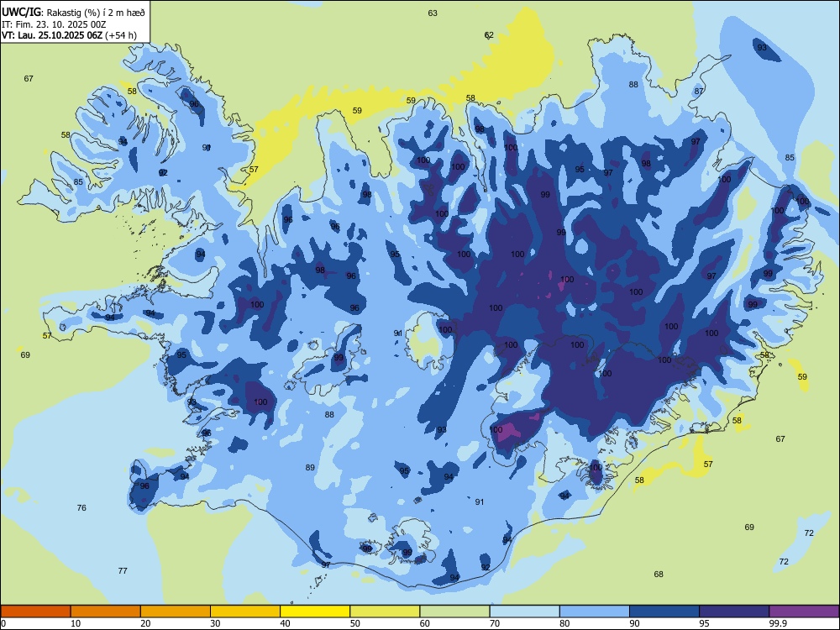
Task: Pick the 95–99.9 dark navy legend swatch
Action: pos(734,612)
